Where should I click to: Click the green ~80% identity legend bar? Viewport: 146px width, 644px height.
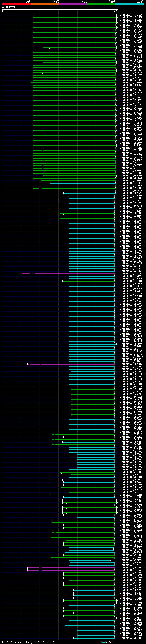point(101,4)
